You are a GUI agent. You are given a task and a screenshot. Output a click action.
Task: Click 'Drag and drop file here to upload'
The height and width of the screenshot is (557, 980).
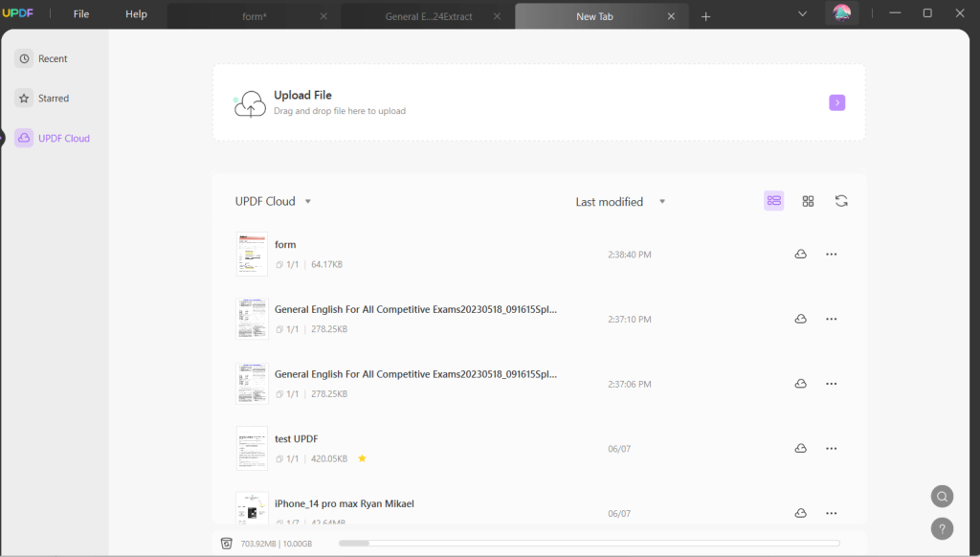click(x=340, y=111)
